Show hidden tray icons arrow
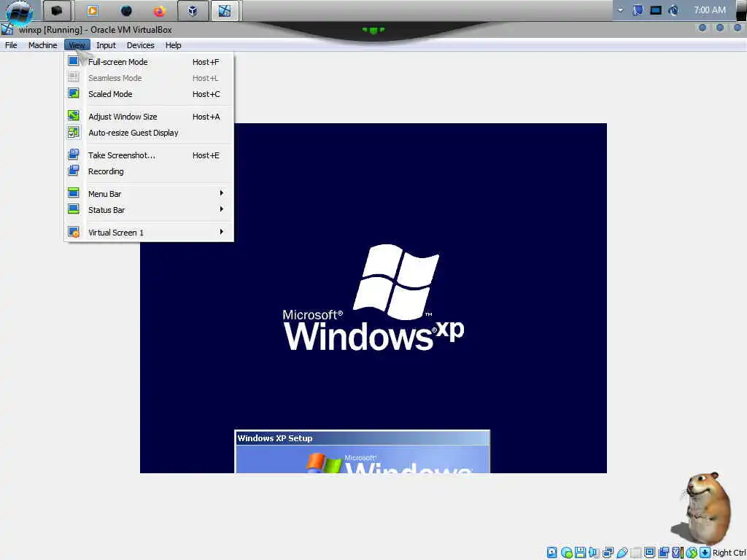Image resolution: width=747 pixels, height=560 pixels. [620, 10]
